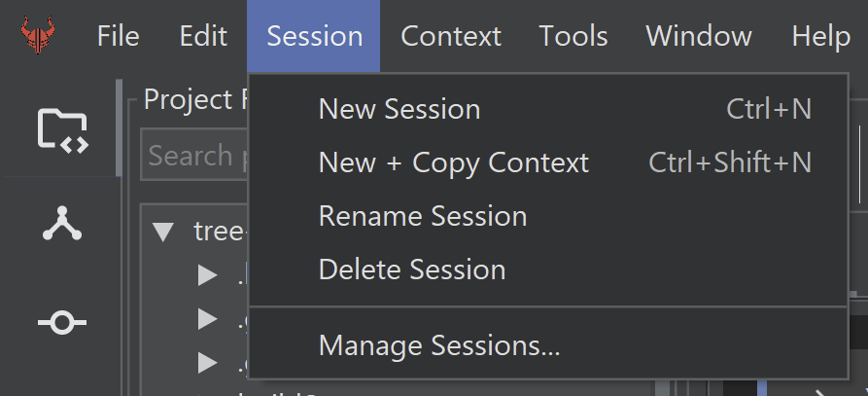This screenshot has height=396, width=868.
Task: Close the open Session menu
Action: click(x=314, y=37)
